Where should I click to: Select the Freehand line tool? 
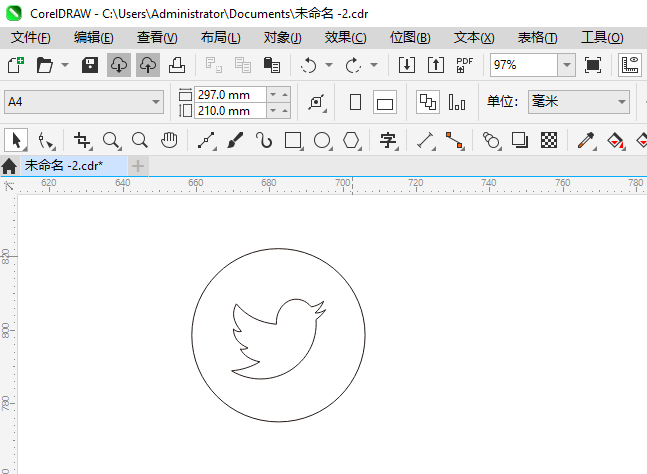[x=206, y=141]
